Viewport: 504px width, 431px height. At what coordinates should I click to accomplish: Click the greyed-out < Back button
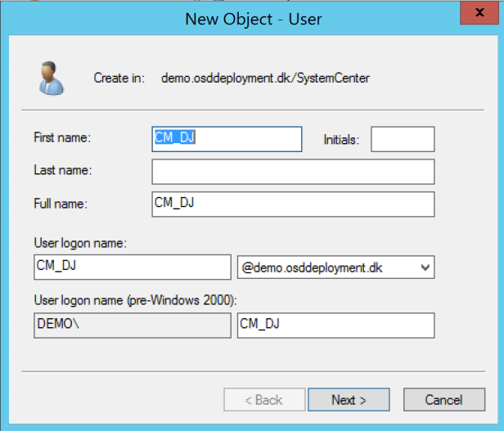pyautogui.click(x=263, y=400)
